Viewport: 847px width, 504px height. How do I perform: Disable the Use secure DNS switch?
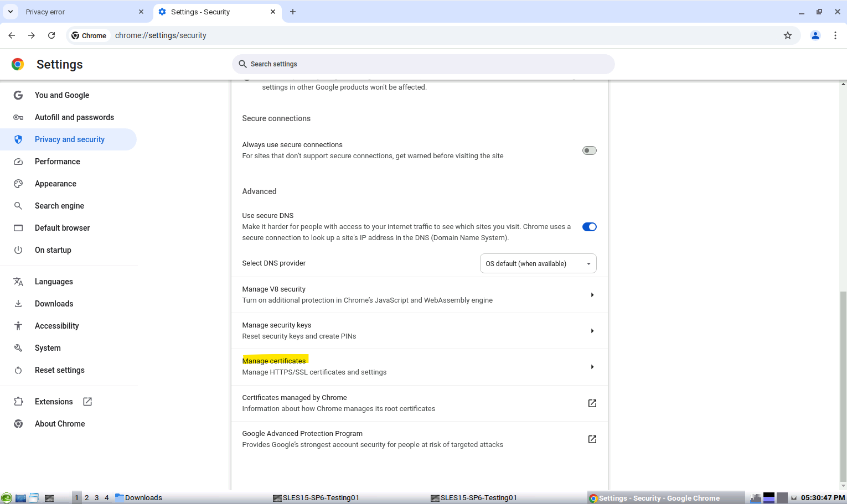pyautogui.click(x=589, y=227)
